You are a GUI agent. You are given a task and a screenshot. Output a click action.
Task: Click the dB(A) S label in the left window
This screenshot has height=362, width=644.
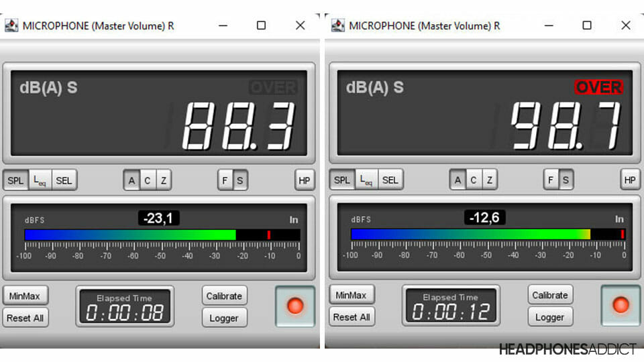tap(48, 88)
